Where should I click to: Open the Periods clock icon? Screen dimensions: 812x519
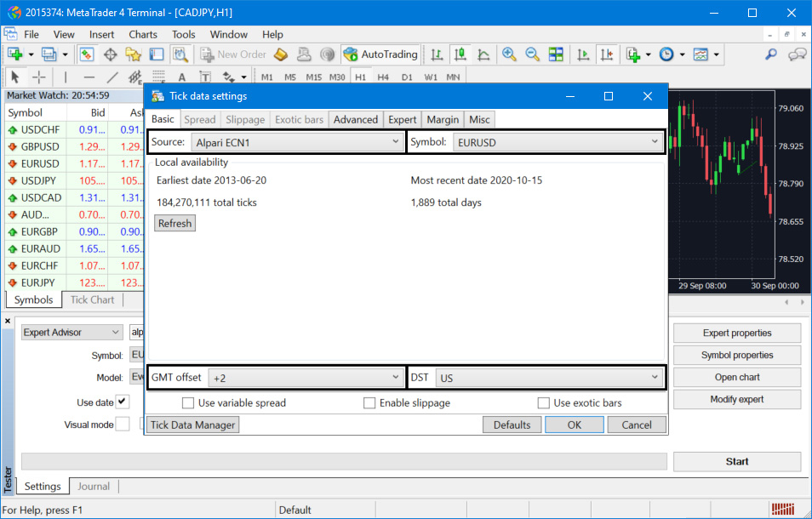click(666, 54)
